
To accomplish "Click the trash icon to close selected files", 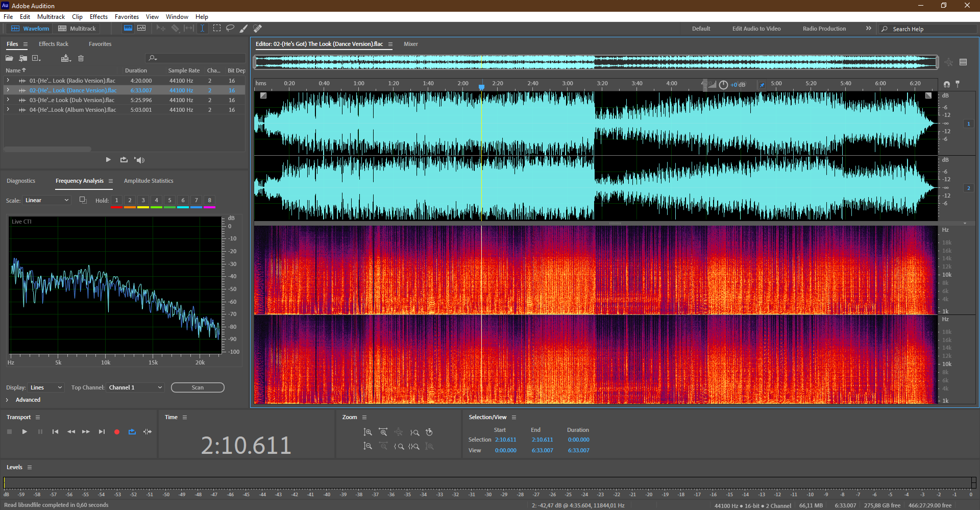I will 81,58.
